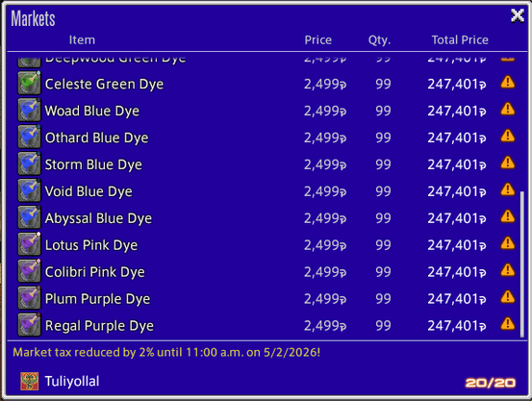Click the 247,401 total of Woad Blue Dye

(457, 111)
